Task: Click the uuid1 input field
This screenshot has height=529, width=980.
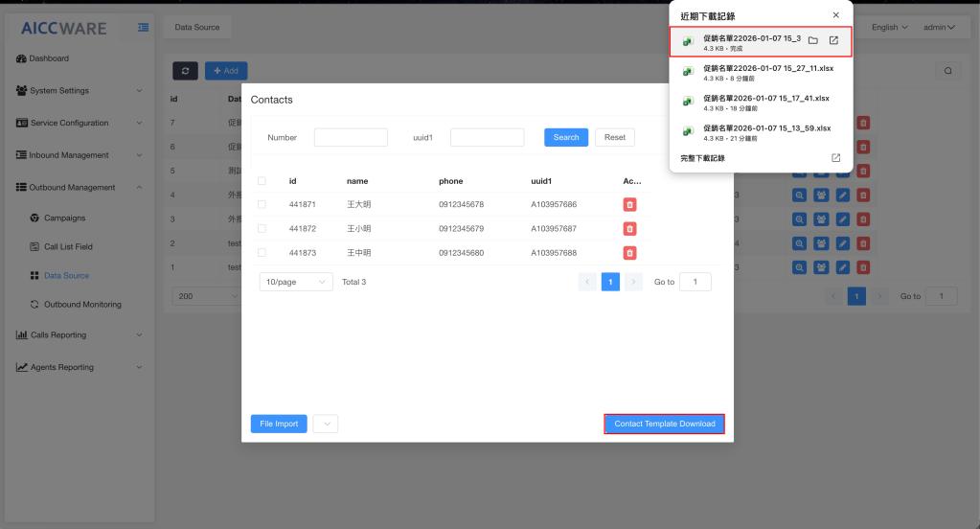Action: [487, 138]
